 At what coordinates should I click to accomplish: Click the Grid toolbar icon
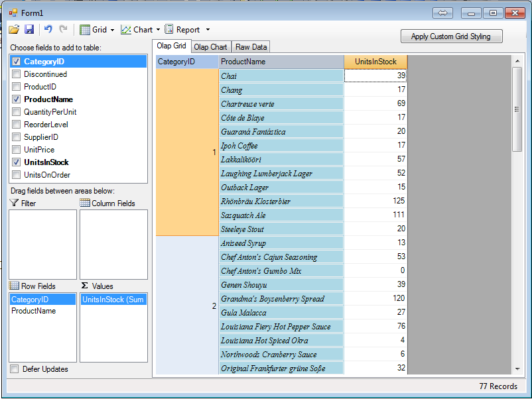[x=84, y=30]
